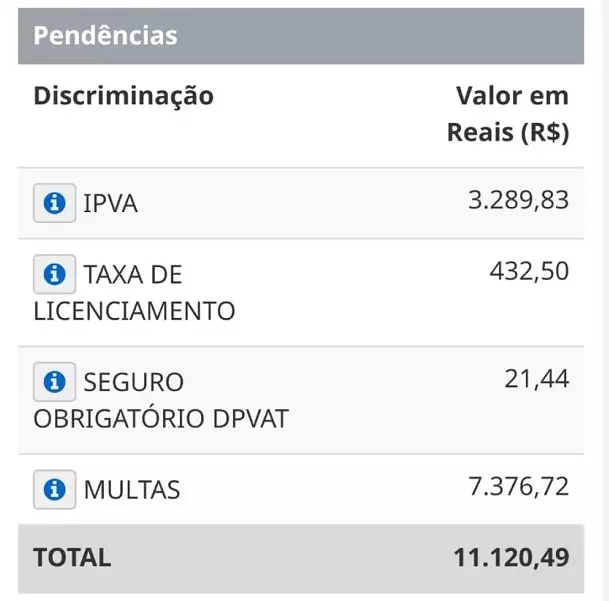This screenshot has width=609, height=601.
Task: Select the Pendências panel header
Action: pos(105,36)
